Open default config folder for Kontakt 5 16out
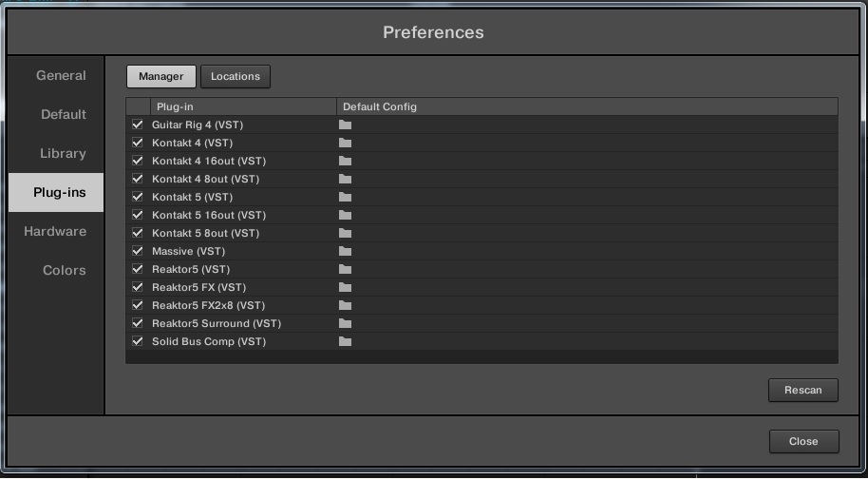 (345, 215)
